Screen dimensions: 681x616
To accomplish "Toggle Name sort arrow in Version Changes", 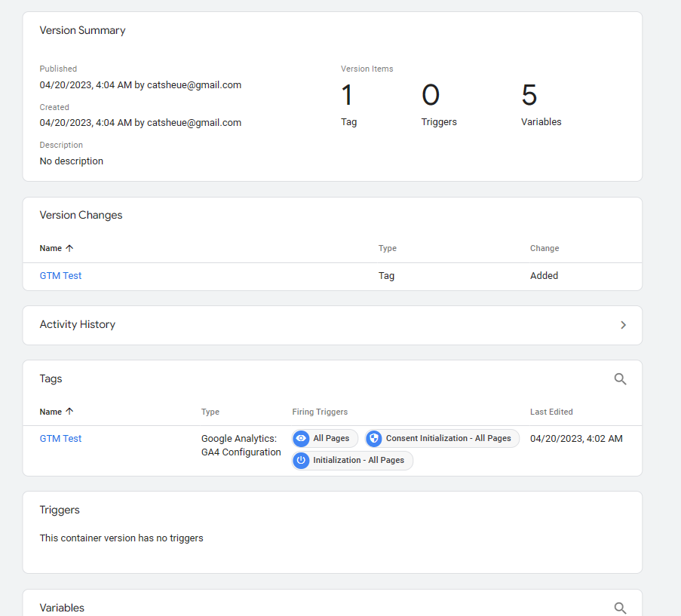I will pos(69,248).
